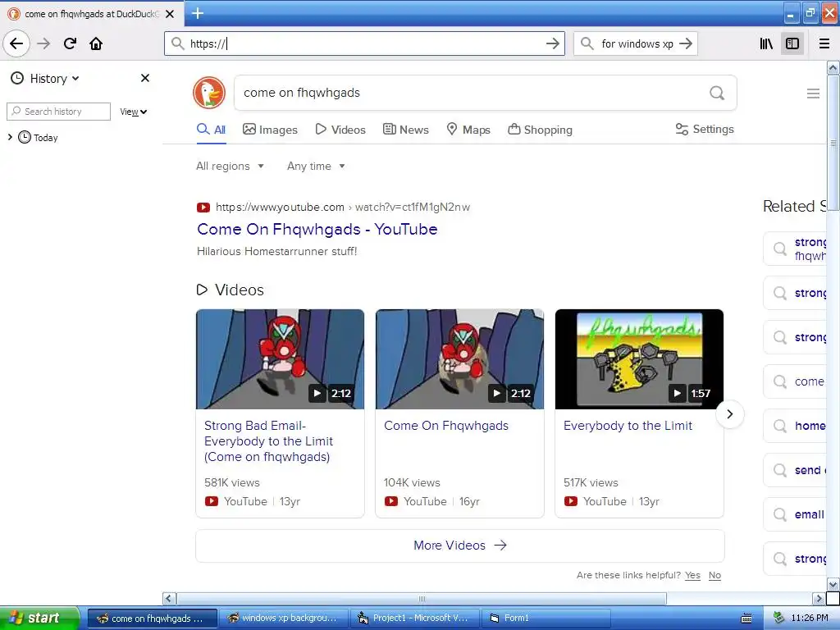The image size is (840, 630).
Task: Open a new tab with the plus button
Action: [197, 13]
